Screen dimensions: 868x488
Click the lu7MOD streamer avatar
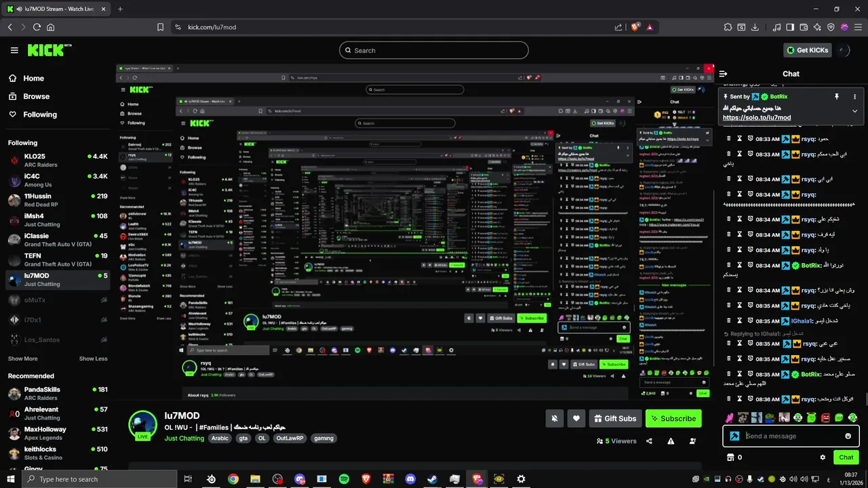tap(143, 425)
